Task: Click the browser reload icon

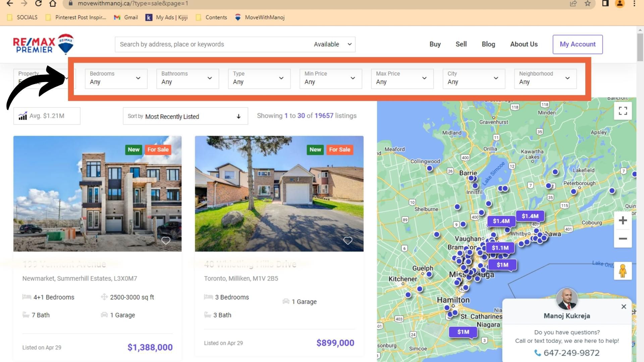Action: pyautogui.click(x=38, y=3)
